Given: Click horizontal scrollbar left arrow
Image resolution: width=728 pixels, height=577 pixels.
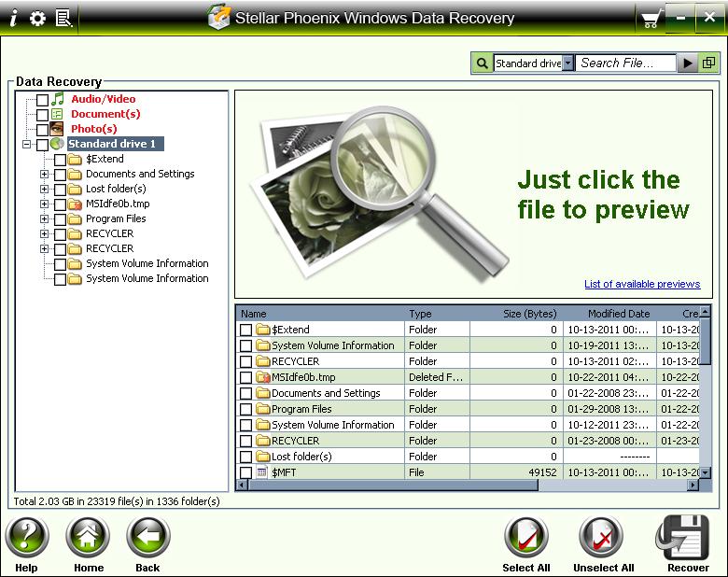Looking at the screenshot, I should (242, 486).
